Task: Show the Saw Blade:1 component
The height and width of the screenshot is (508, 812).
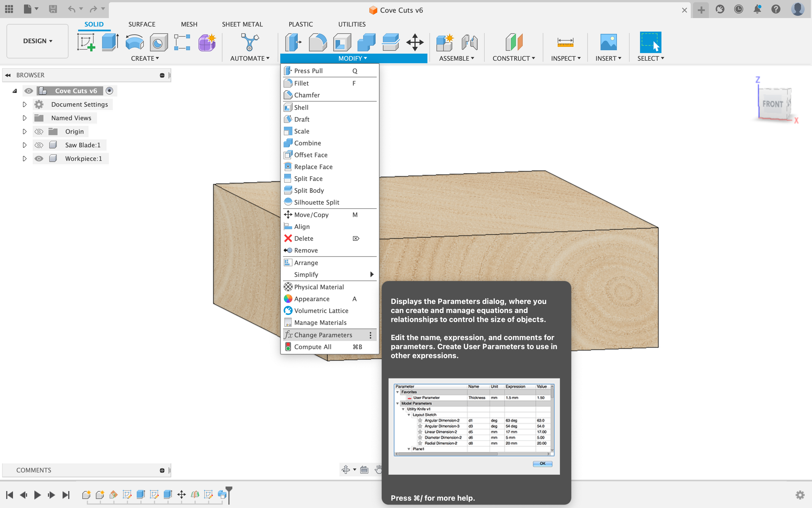Action: [39, 145]
